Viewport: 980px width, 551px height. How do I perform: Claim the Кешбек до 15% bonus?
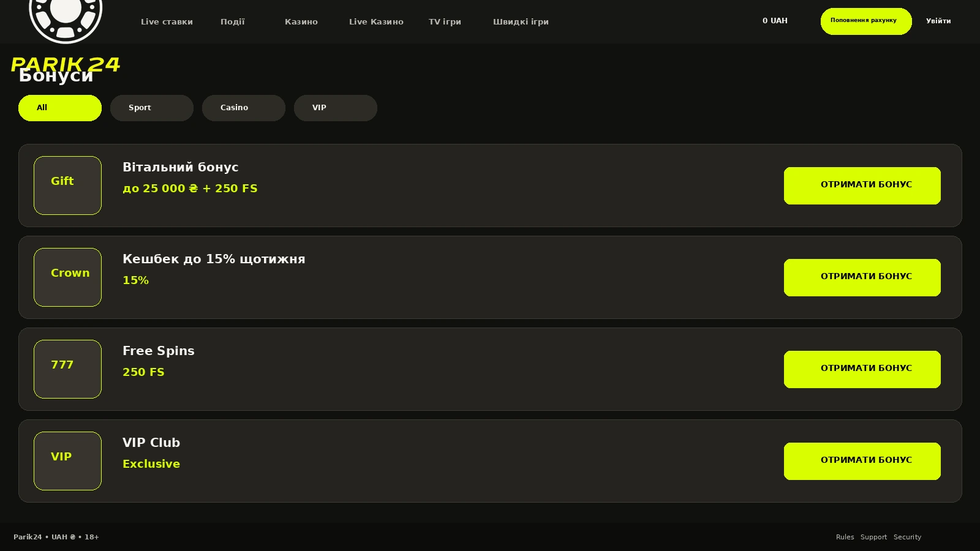[x=862, y=277]
